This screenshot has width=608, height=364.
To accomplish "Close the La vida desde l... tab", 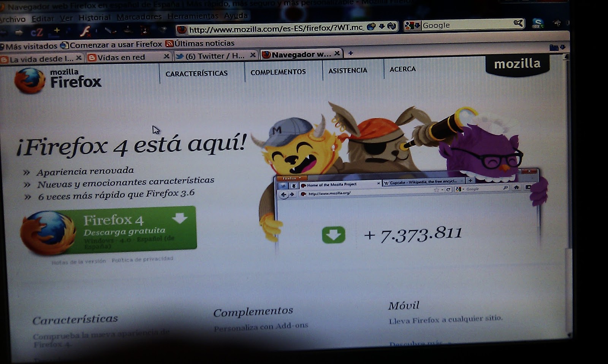I will pos(78,58).
